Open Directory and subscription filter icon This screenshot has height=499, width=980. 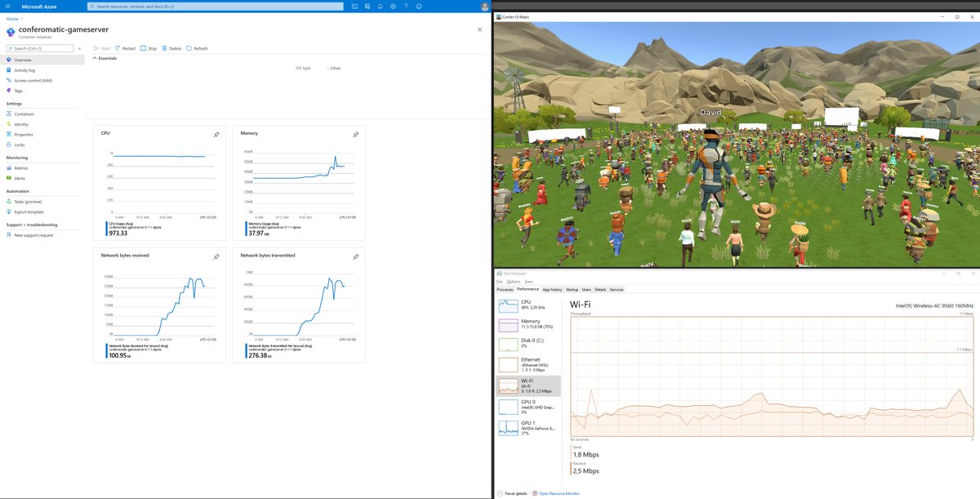click(x=367, y=6)
